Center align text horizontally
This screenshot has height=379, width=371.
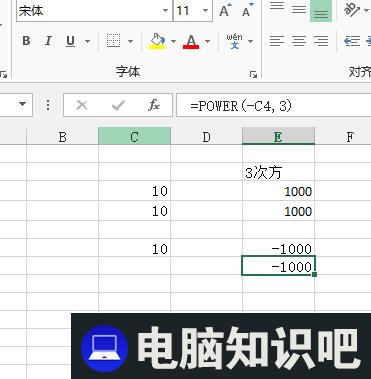point(299,41)
